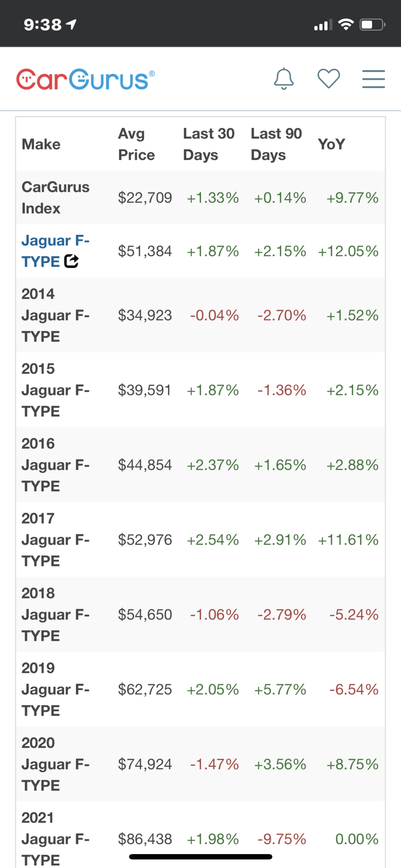The height and width of the screenshot is (868, 401).
Task: Tap the CarGurus Index row label
Action: click(x=55, y=197)
